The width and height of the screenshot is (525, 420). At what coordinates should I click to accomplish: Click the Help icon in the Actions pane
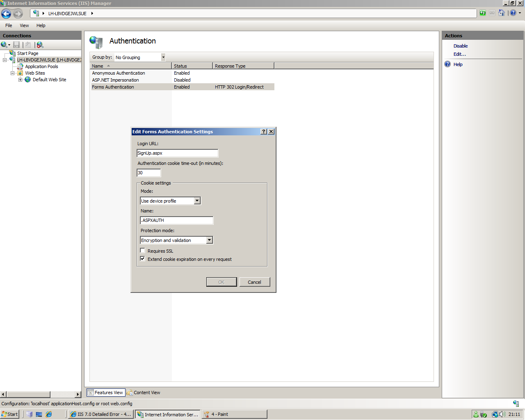tap(447, 64)
